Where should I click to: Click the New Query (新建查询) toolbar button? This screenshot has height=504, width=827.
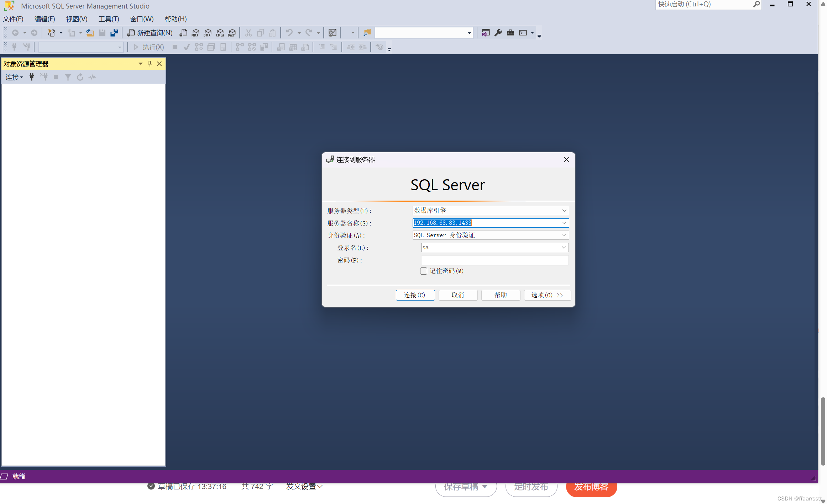coord(150,33)
